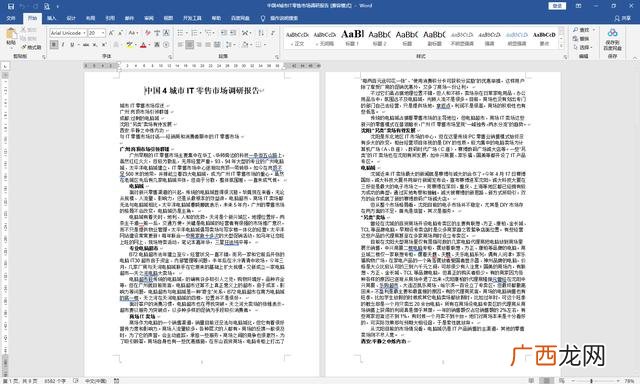Align text to the right
The width and height of the screenshot is (640, 384).
click(199, 44)
